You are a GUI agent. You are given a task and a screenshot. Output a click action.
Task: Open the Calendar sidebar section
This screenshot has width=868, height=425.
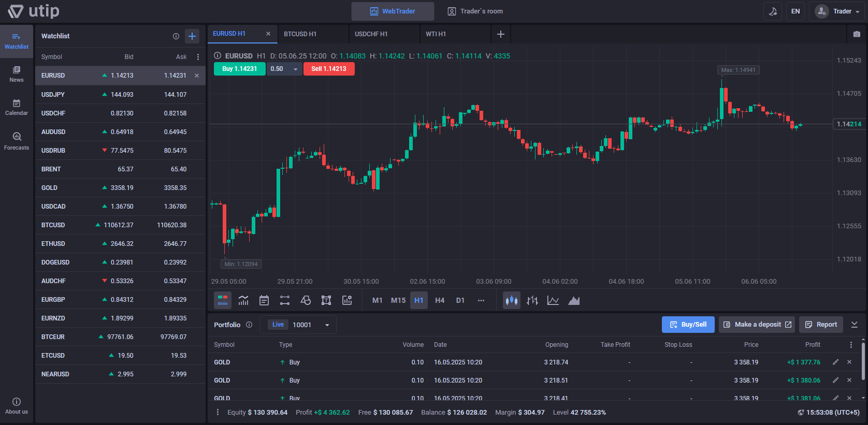17,107
